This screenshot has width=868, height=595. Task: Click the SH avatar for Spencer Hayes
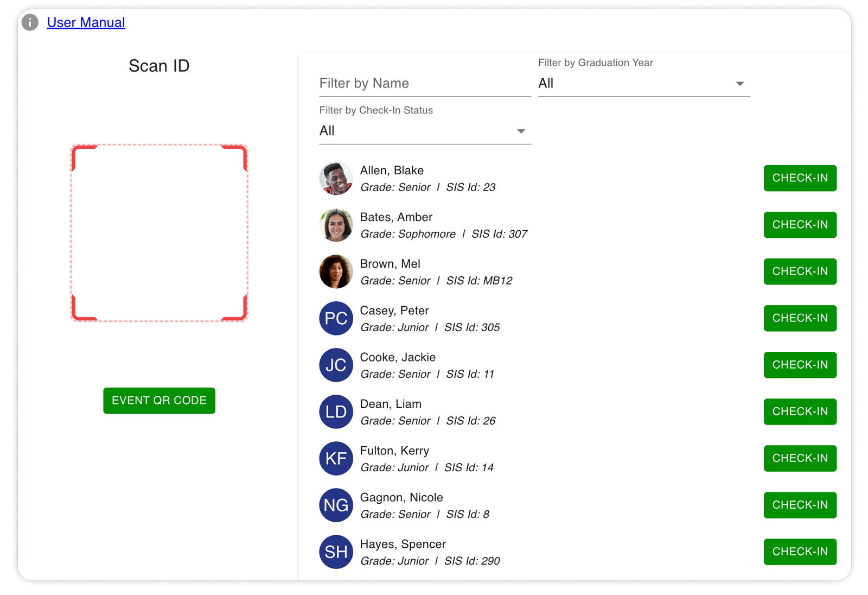(x=336, y=552)
